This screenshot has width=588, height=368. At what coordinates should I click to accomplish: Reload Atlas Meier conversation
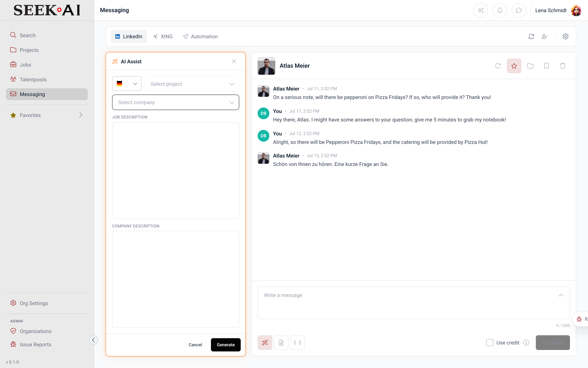click(x=498, y=66)
